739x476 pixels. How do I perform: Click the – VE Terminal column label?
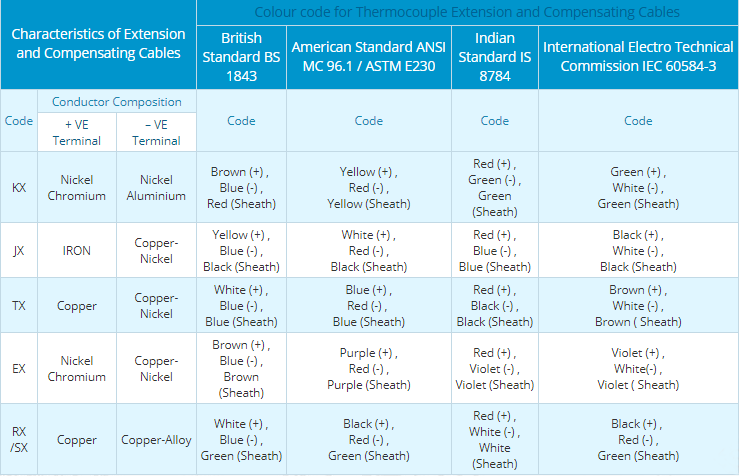pos(156,132)
